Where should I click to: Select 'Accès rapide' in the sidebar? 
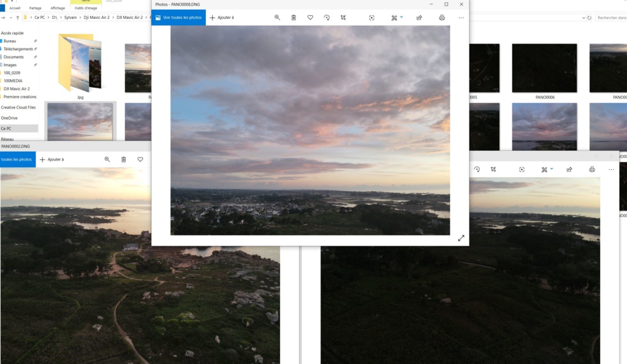tap(12, 33)
